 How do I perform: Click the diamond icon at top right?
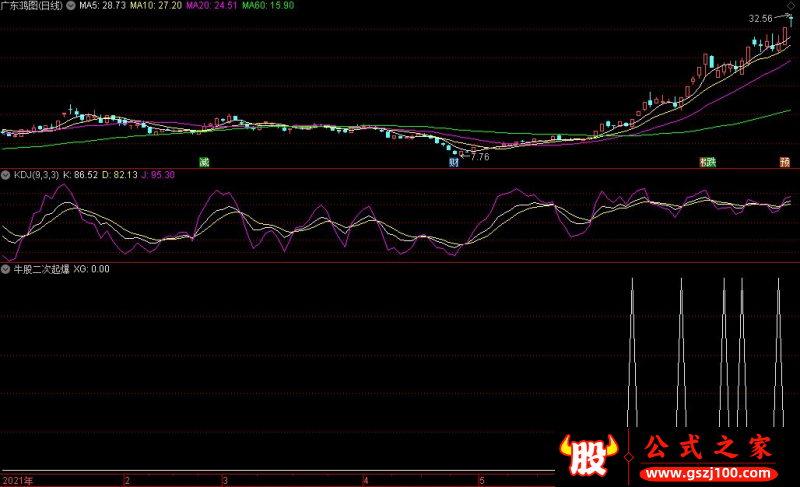(x=791, y=6)
